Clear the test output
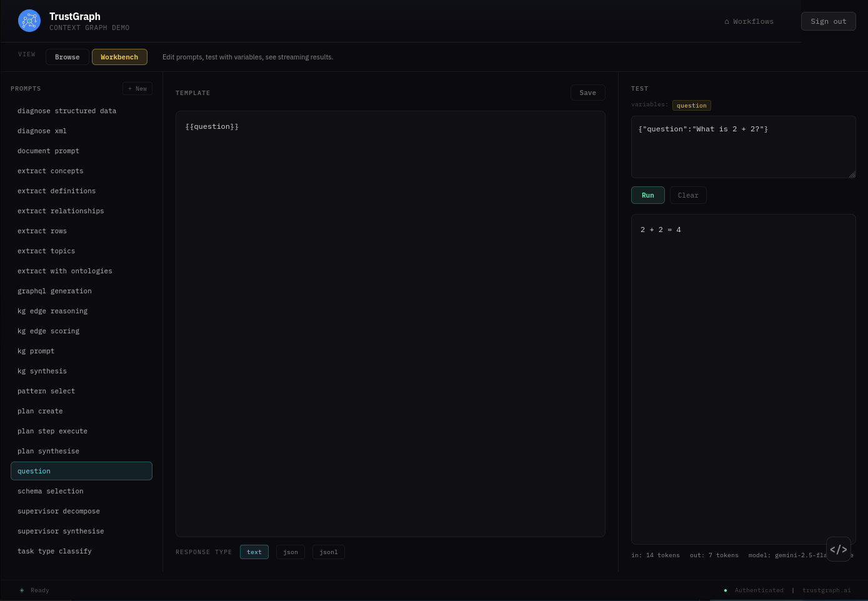The height and width of the screenshot is (601, 868). pyautogui.click(x=688, y=195)
